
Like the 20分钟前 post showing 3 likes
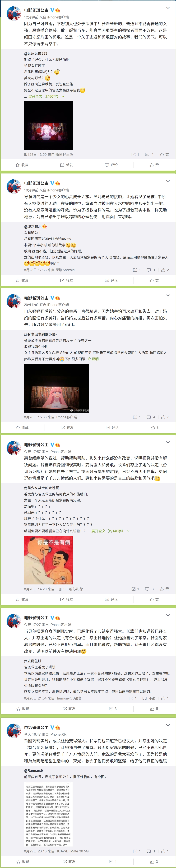coord(155,427)
